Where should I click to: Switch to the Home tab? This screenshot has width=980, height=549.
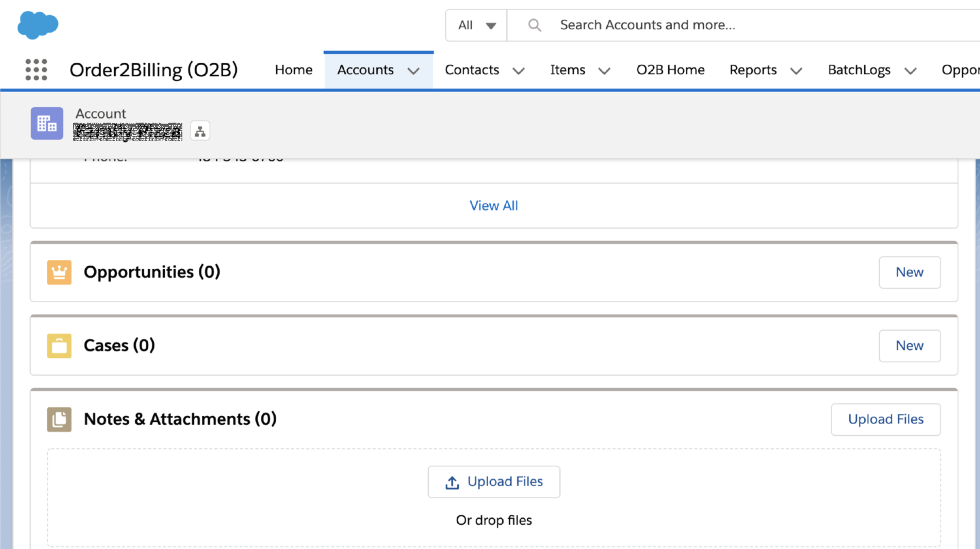pos(293,70)
